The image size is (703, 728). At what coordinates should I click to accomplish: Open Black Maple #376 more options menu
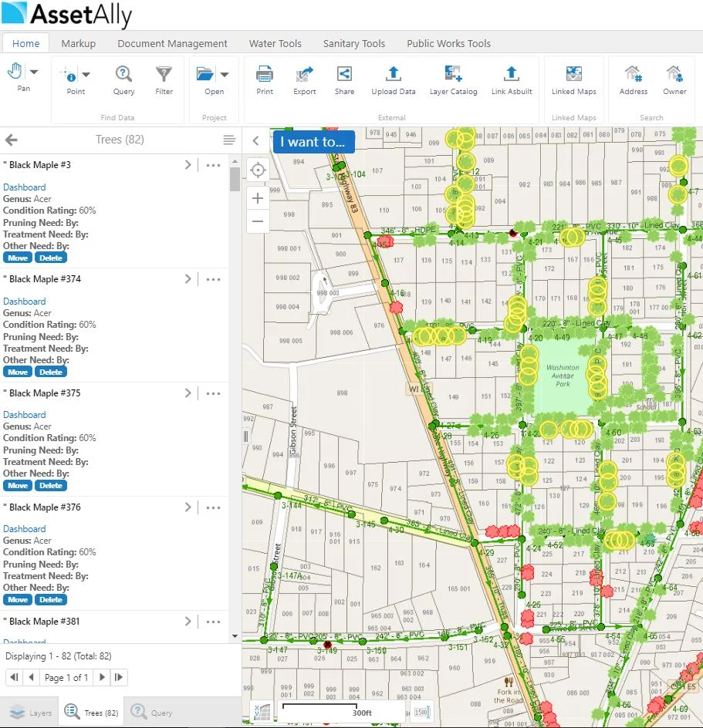213,508
